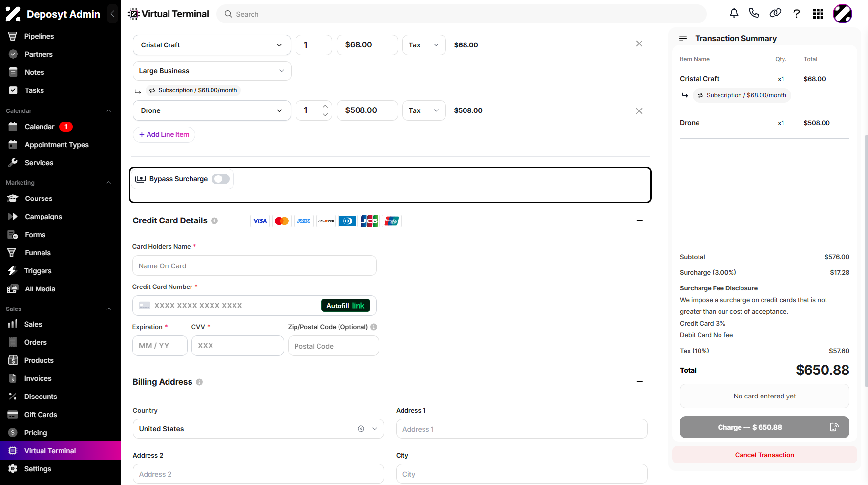Clear the United States country selection
Image resolution: width=868 pixels, height=485 pixels.
coord(361,429)
